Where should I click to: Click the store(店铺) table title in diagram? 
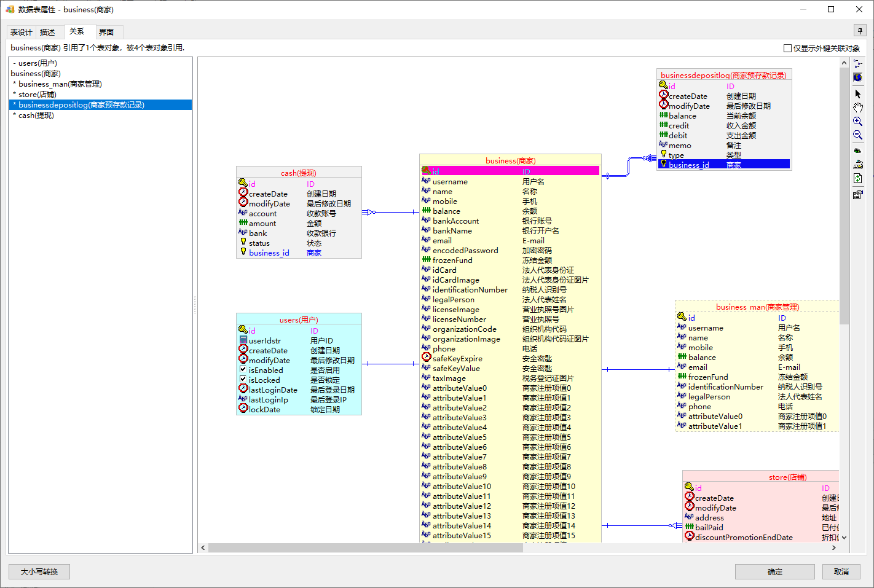(787, 477)
